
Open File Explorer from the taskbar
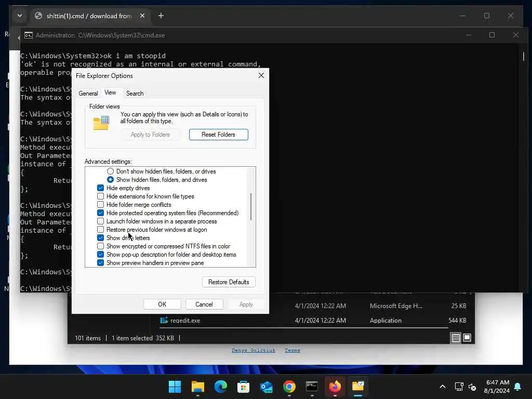coord(198,387)
